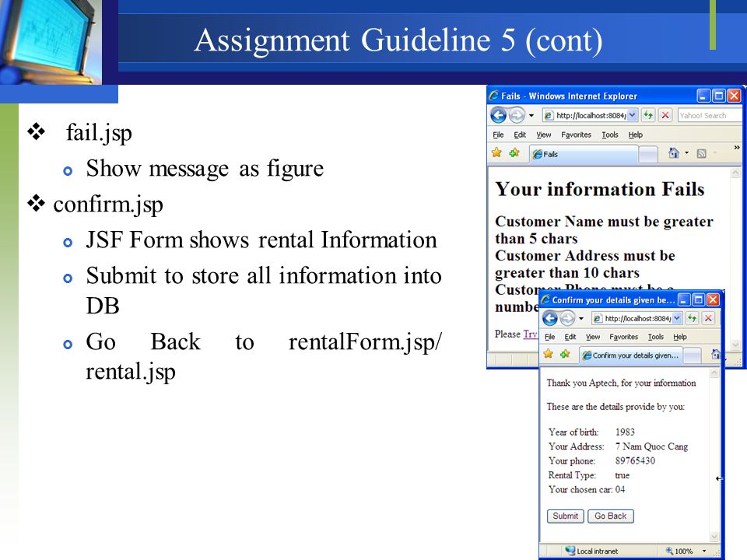
Task: Close the Confirm your details window
Action: pyautogui.click(x=713, y=299)
